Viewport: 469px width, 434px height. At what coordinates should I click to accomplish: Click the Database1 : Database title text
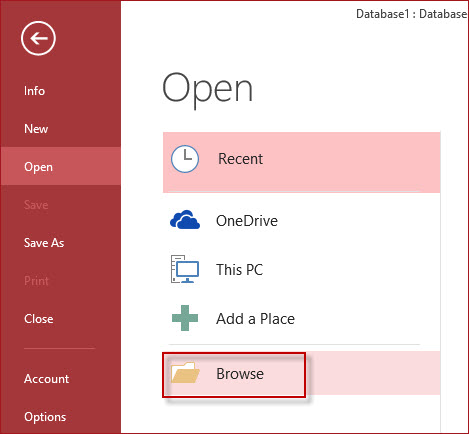[412, 14]
